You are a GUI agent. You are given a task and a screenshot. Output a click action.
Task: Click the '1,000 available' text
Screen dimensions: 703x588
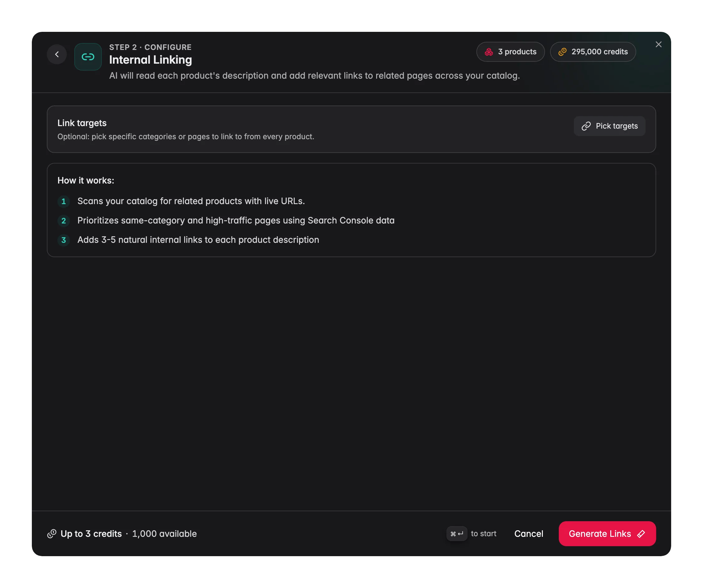pos(165,534)
